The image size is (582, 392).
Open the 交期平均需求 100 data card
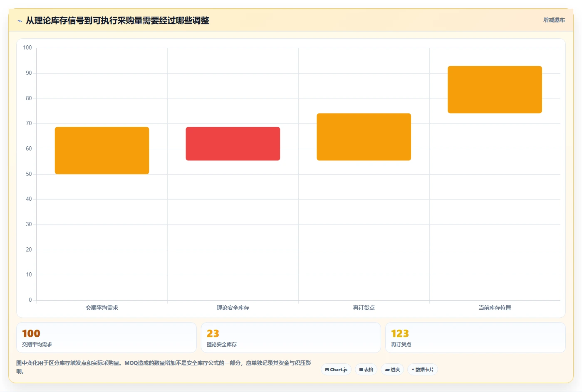tap(106, 338)
